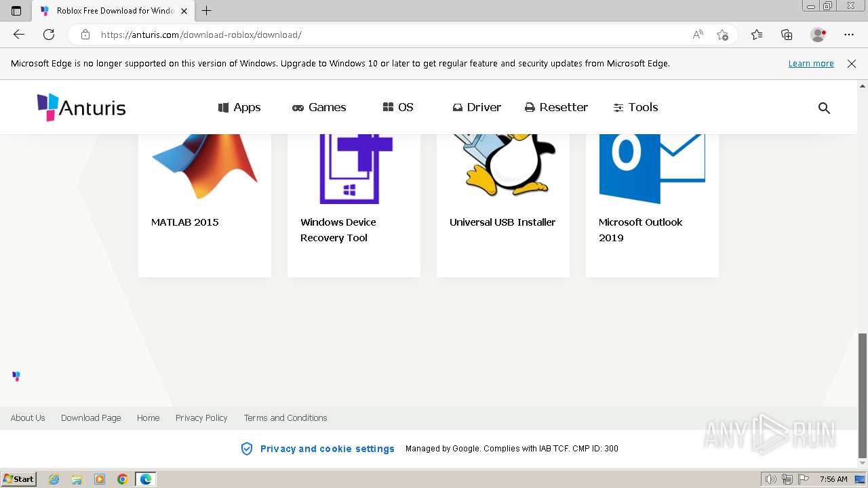Open Terms and Conditions footer link
The width and height of the screenshot is (868, 488).
(x=285, y=418)
